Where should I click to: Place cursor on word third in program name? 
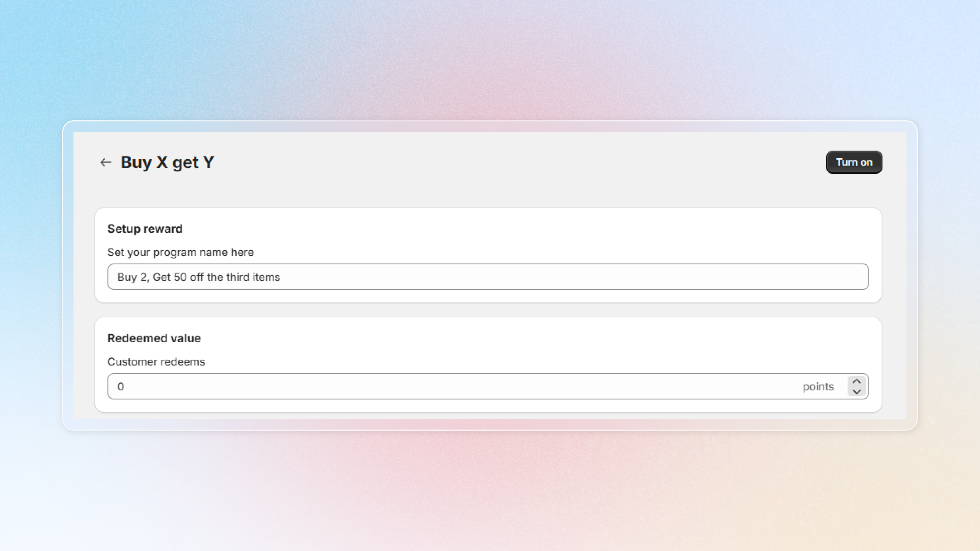[x=238, y=277]
